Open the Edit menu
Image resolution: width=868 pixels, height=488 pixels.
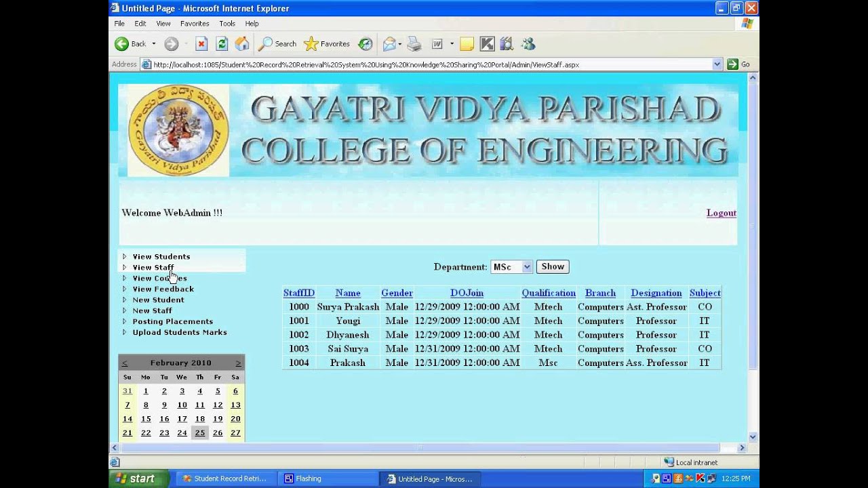click(140, 23)
